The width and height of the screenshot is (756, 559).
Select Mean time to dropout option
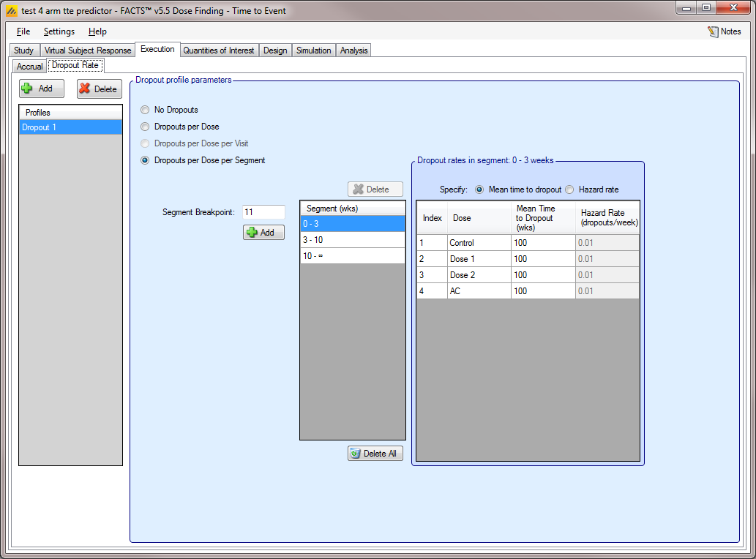click(480, 190)
